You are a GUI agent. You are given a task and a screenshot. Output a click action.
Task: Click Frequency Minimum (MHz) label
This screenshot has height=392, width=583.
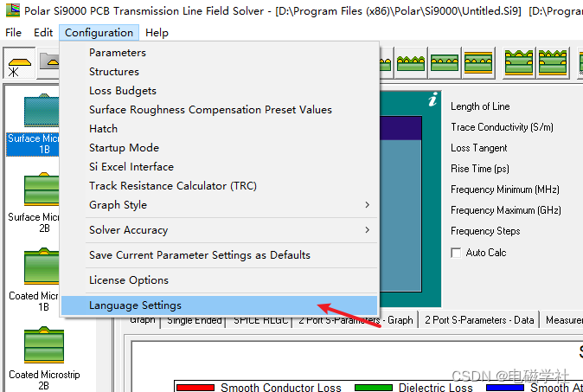pyautogui.click(x=505, y=190)
